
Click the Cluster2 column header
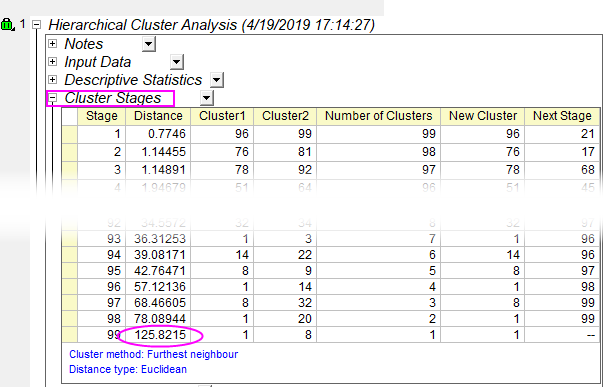[x=285, y=116]
